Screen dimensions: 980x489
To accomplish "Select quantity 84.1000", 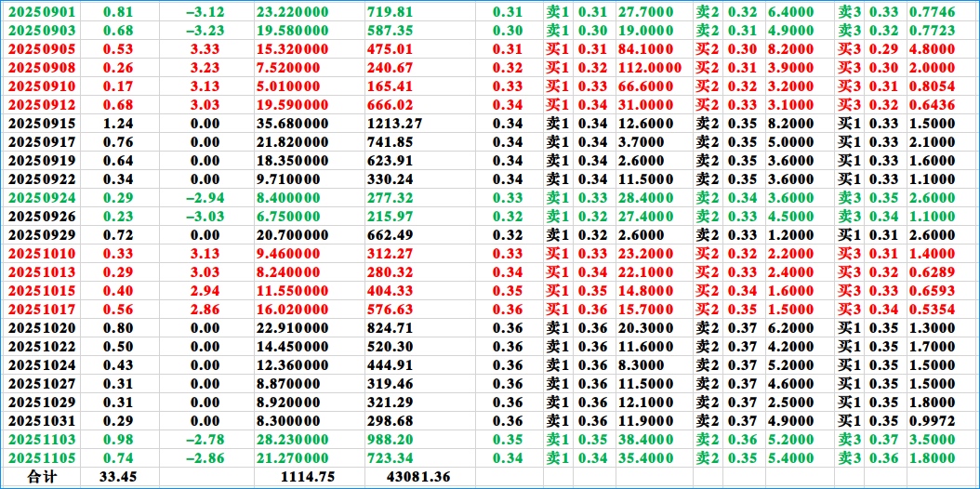I will pos(645,48).
